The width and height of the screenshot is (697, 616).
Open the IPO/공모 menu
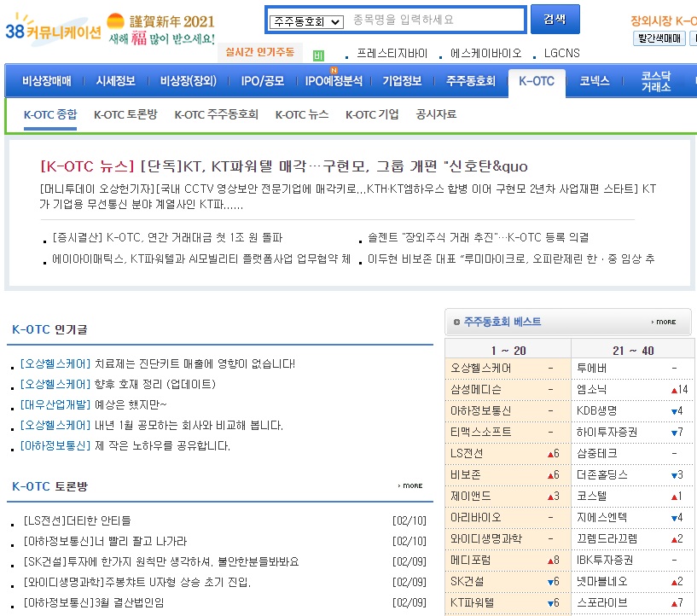(262, 81)
